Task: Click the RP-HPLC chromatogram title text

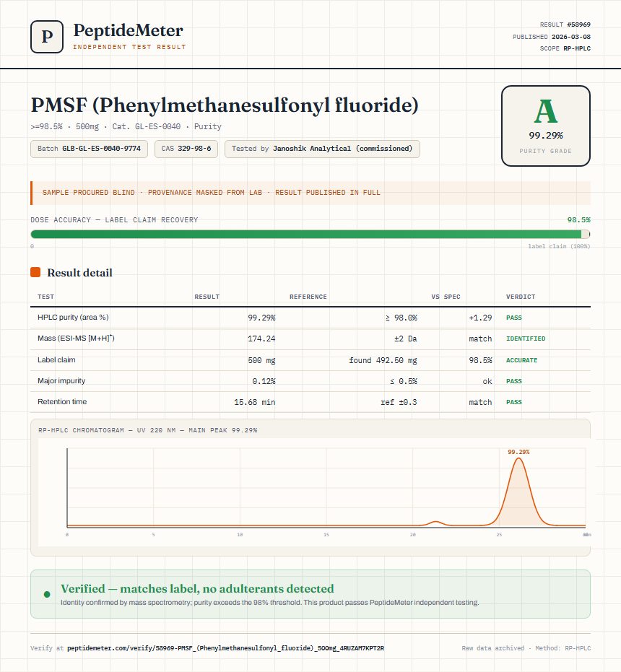Action: coord(147,430)
